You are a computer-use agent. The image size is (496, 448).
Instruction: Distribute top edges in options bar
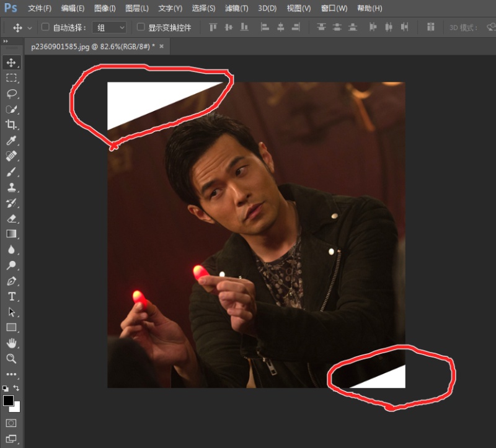coord(321,27)
